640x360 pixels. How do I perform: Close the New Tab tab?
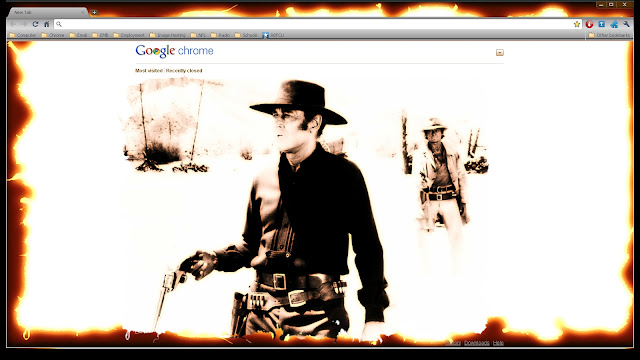click(82, 12)
